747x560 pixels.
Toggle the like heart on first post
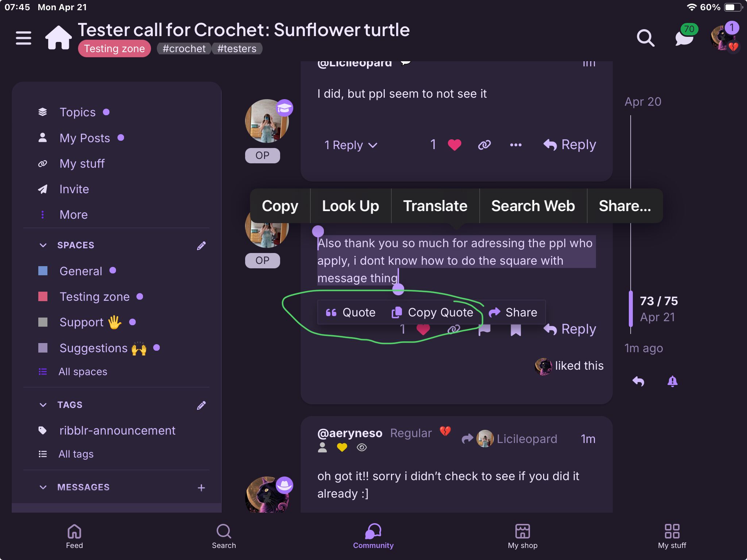[x=454, y=145]
